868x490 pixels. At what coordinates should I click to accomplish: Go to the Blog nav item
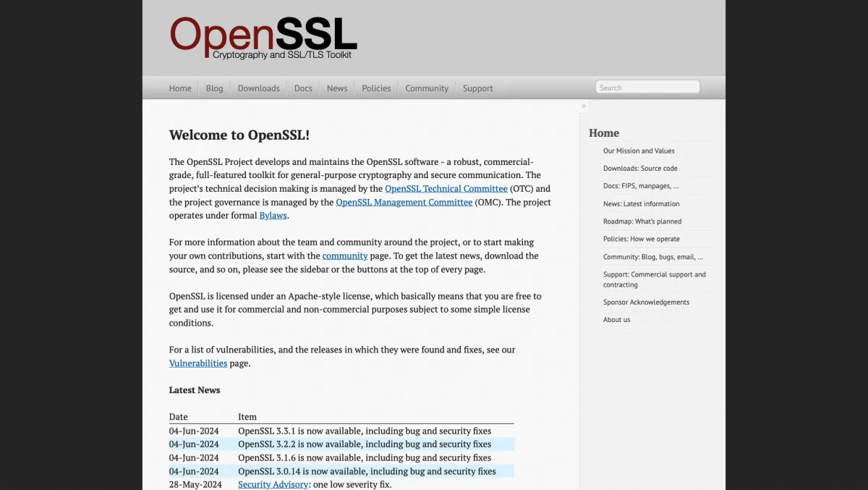coord(214,88)
